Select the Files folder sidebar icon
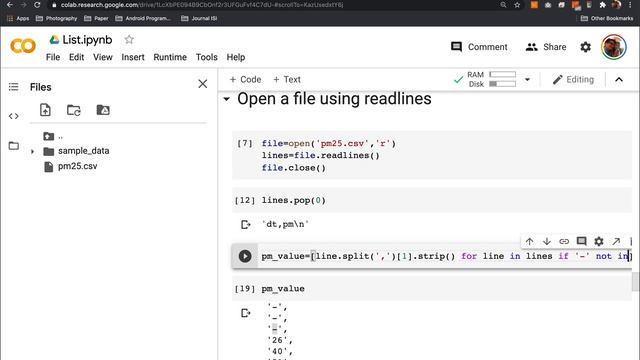 click(x=13, y=146)
